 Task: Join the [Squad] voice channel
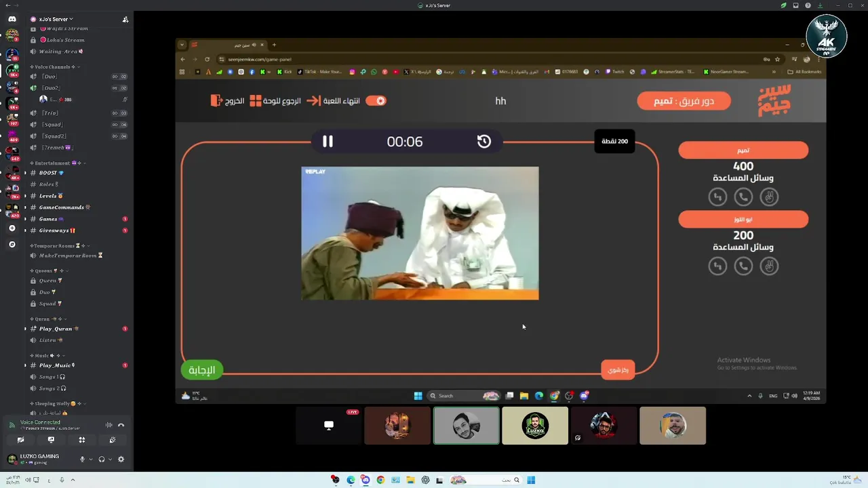coord(79,125)
